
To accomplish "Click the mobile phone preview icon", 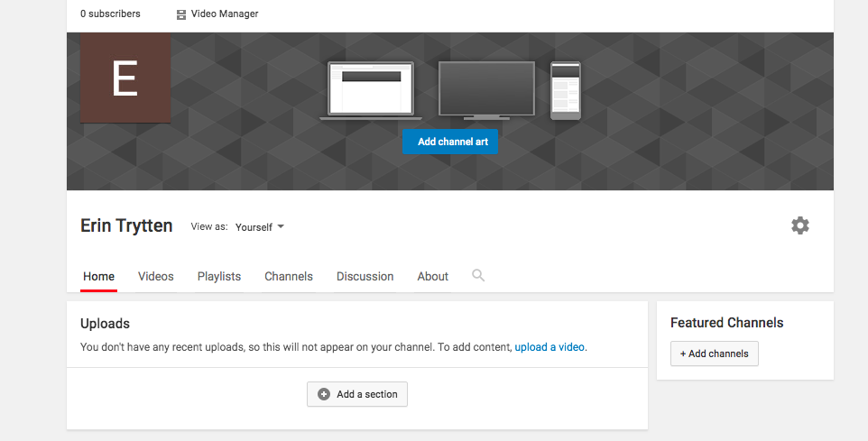I will pos(566,90).
